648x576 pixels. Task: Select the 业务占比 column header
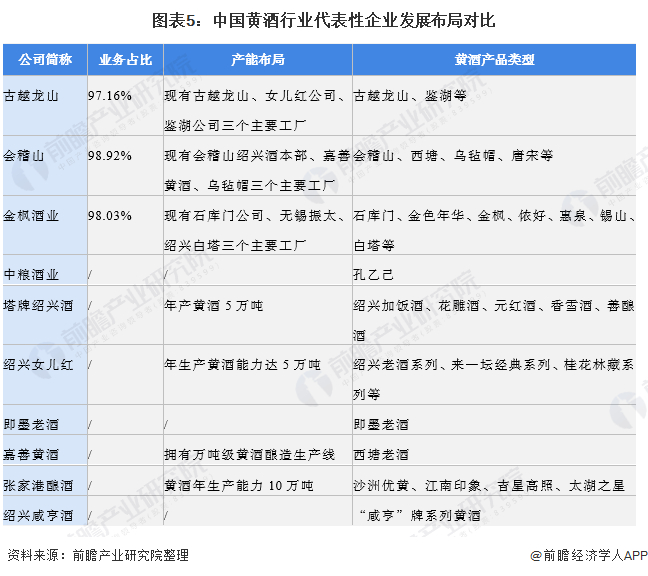click(125, 60)
